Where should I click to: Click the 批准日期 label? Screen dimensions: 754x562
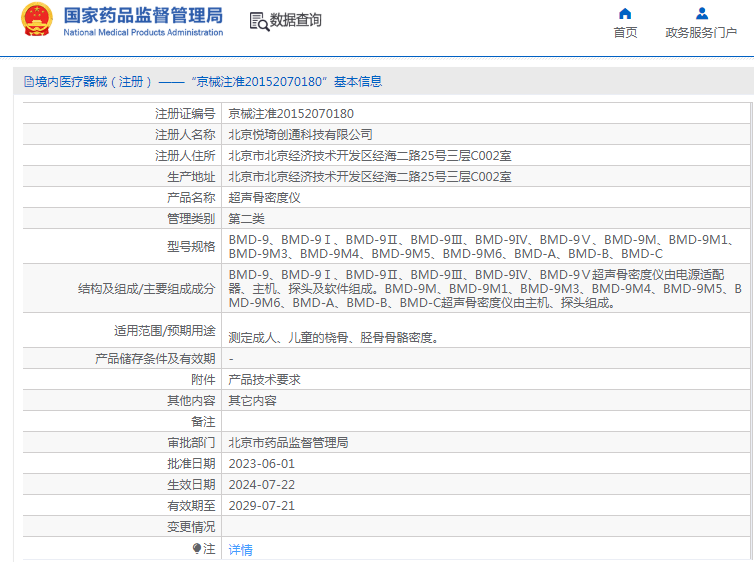[191, 464]
